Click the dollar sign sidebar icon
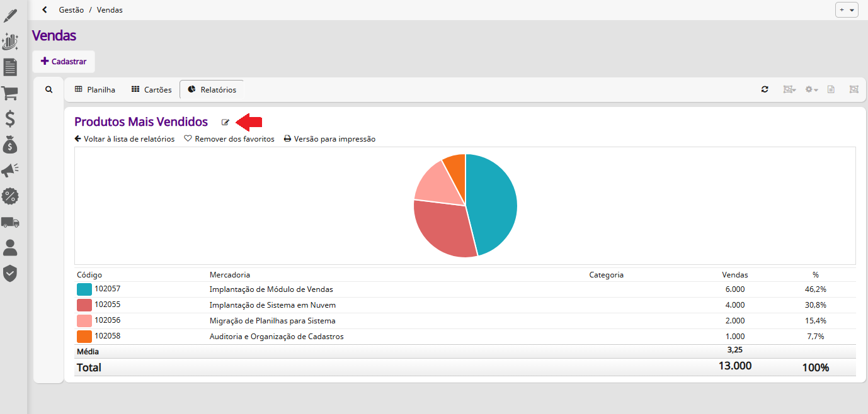 (9, 119)
